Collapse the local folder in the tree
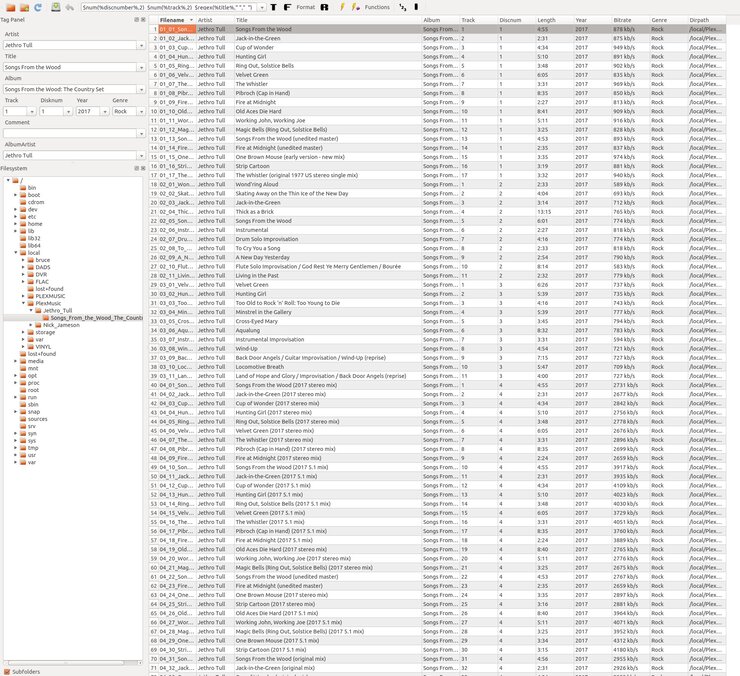 click(16, 253)
